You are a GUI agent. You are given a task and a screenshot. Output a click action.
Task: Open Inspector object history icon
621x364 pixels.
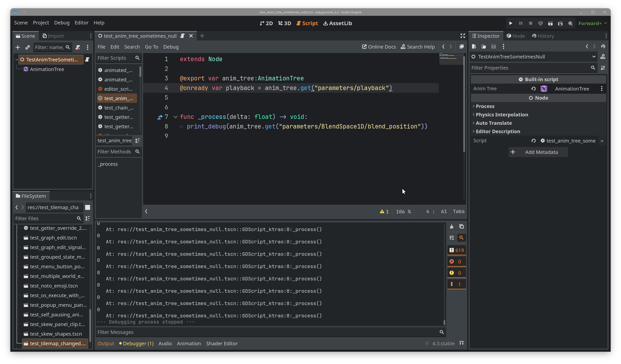click(x=603, y=46)
